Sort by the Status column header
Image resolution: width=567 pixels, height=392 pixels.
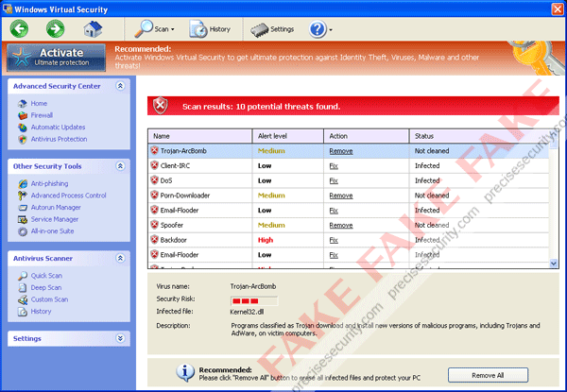[479, 136]
